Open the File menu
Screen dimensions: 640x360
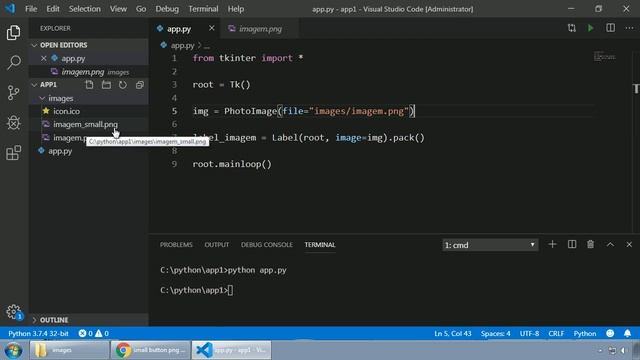point(31,9)
